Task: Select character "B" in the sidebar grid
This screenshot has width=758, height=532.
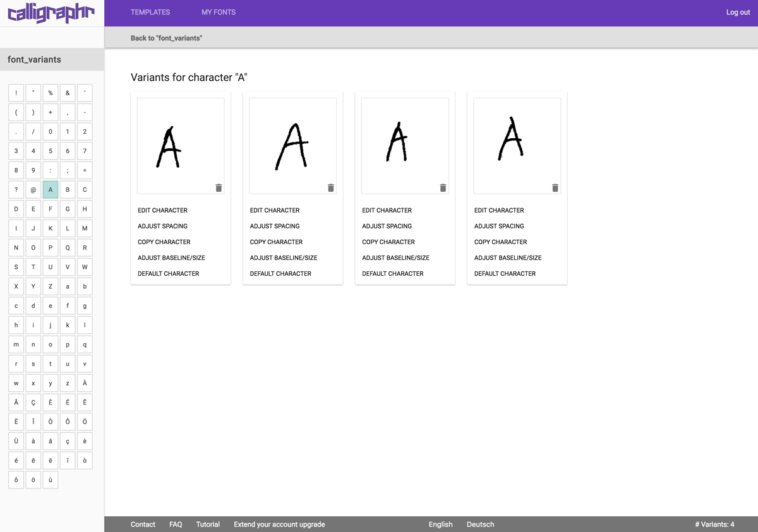Action: [67, 189]
